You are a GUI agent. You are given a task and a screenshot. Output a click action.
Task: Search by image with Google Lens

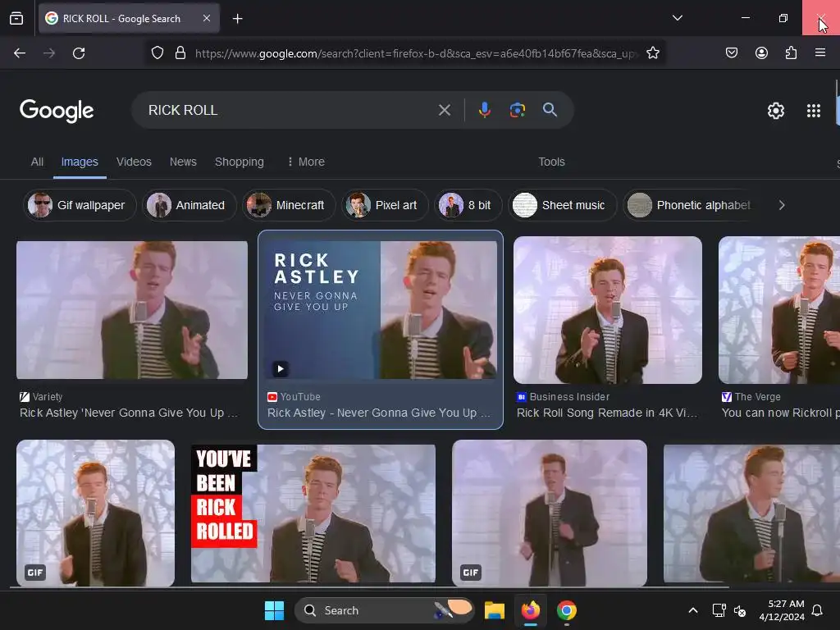pyautogui.click(x=517, y=111)
